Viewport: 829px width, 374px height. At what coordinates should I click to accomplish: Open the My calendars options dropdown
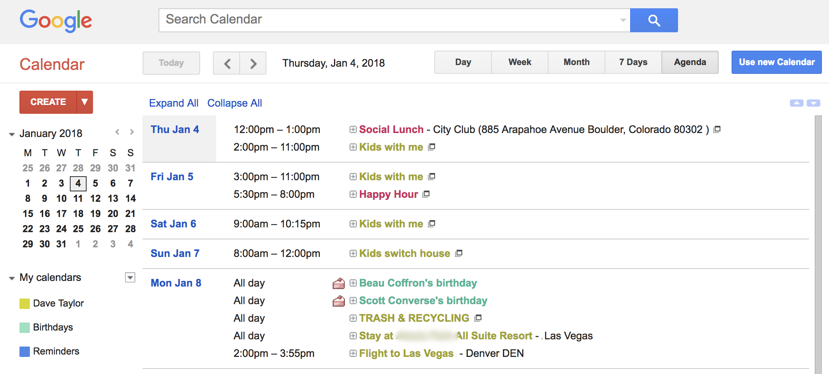tap(130, 277)
